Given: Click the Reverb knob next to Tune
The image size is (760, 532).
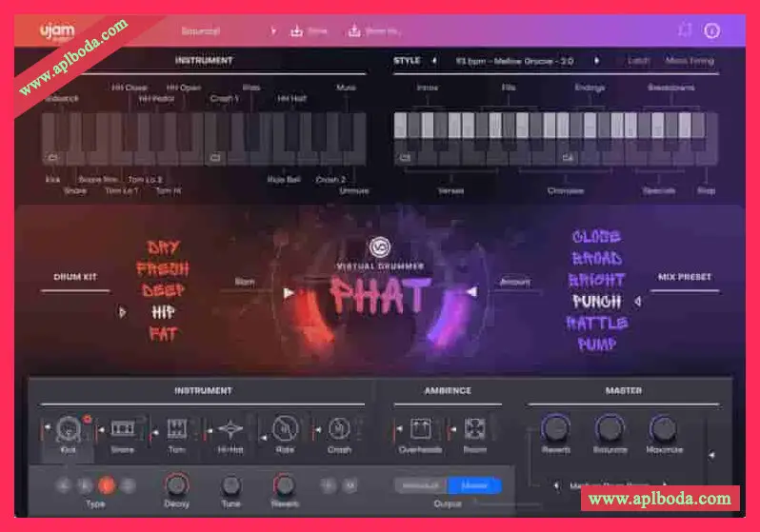Looking at the screenshot, I should (285, 484).
